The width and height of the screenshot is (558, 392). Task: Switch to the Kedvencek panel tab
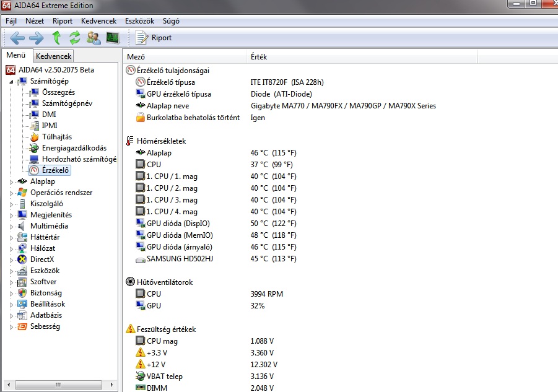tap(54, 56)
